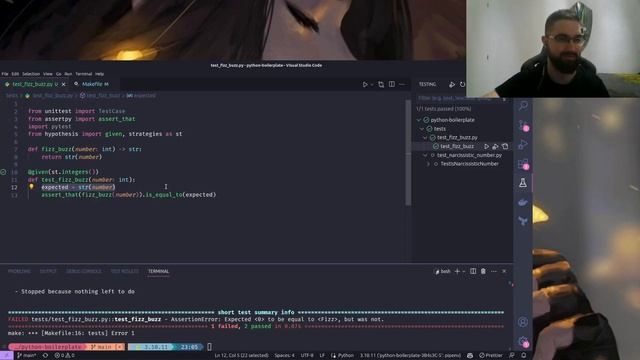Image resolution: width=640 pixels, height=360 pixels.
Task: Open the Accounts icon in activity bar
Action: pyautogui.click(x=523, y=322)
